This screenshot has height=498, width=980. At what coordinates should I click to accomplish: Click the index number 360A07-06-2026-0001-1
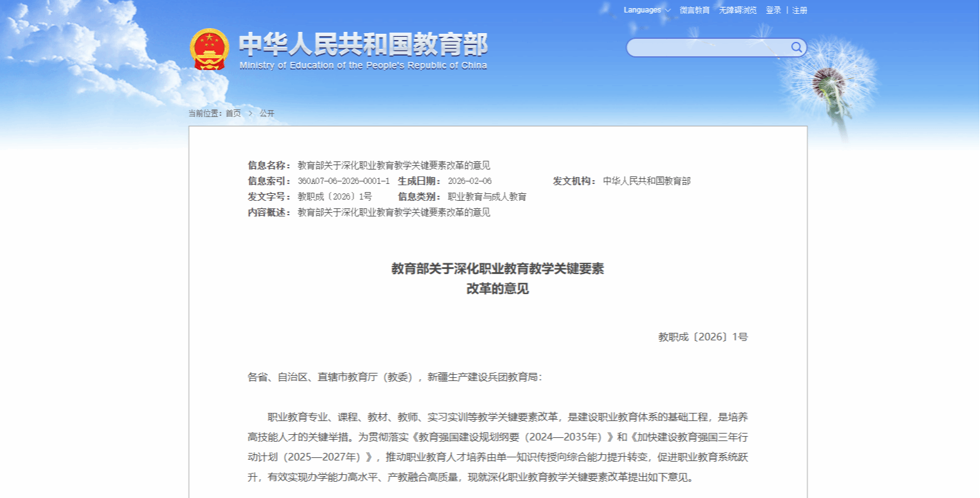coord(344,181)
